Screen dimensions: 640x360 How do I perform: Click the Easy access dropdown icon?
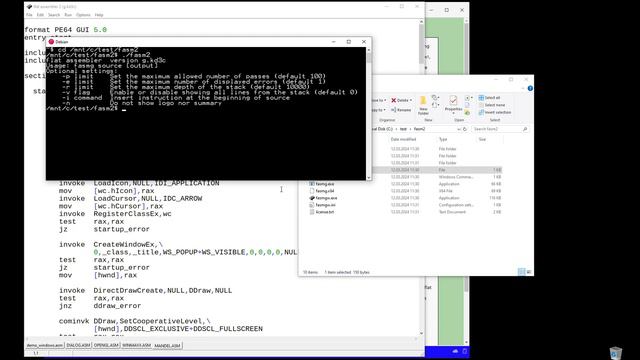(x=435, y=106)
